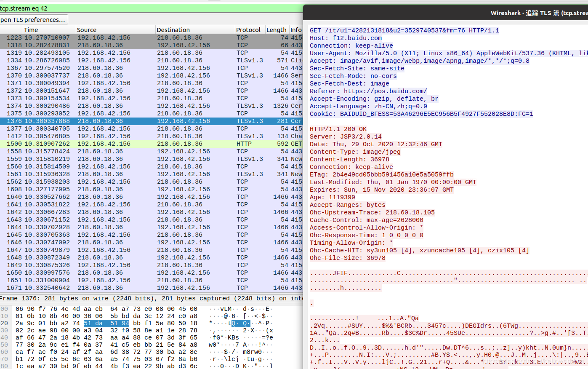The image size is (588, 369).
Task: Select packet 1640 row
Action: [152, 197]
